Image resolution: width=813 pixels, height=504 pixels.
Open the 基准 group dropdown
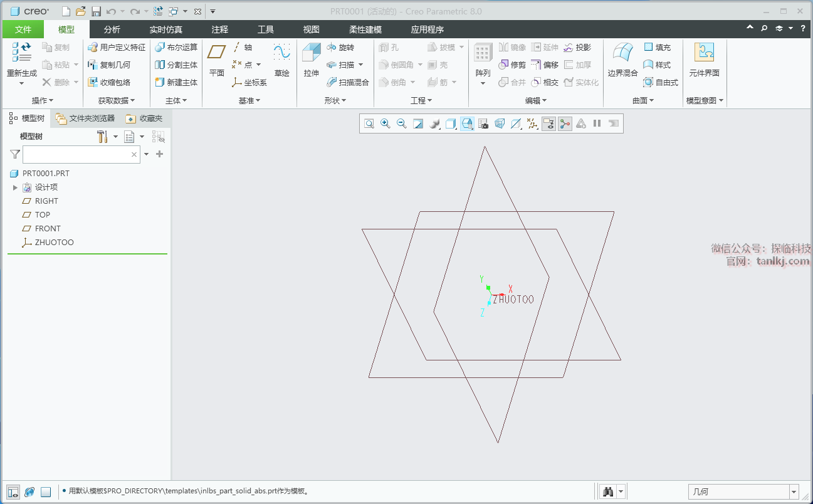[x=249, y=100]
